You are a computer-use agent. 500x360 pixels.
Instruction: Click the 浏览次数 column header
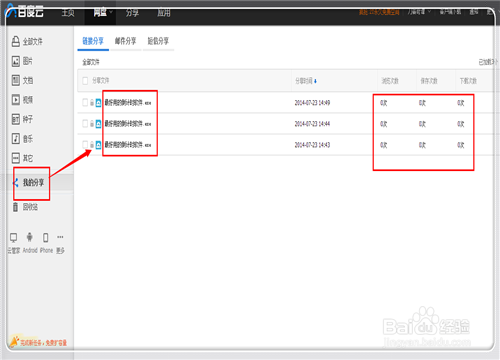tap(390, 81)
